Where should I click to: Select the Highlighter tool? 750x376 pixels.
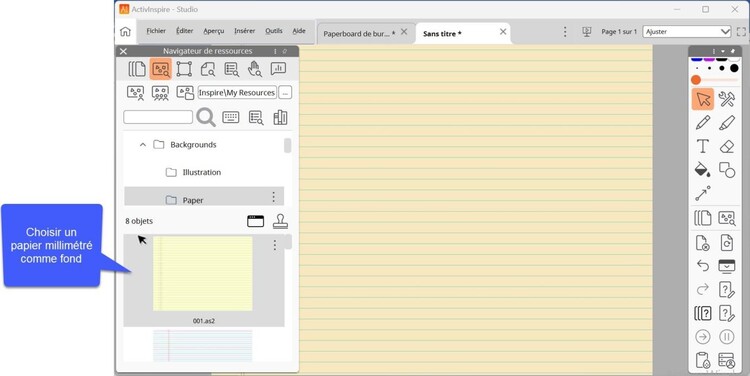(x=727, y=122)
